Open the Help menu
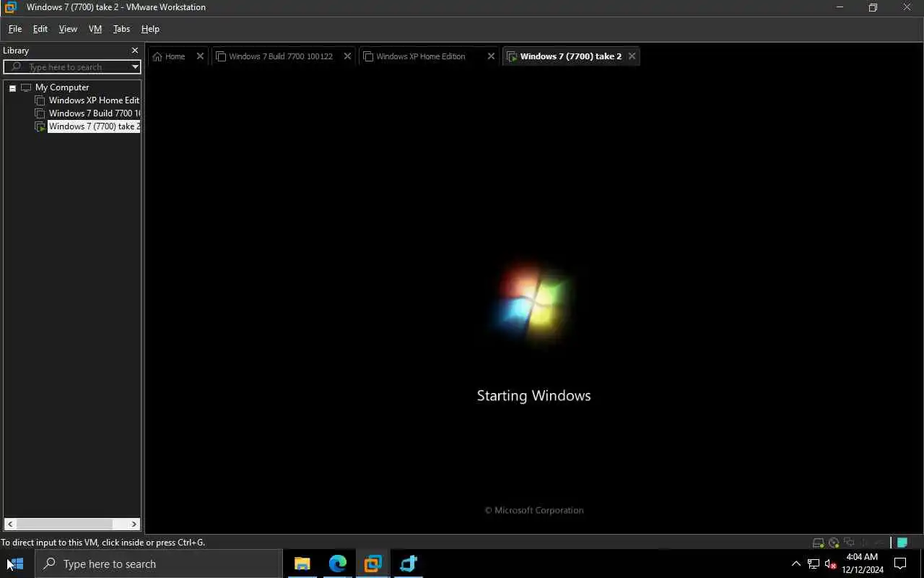Screen dimensions: 924x578 [150, 29]
